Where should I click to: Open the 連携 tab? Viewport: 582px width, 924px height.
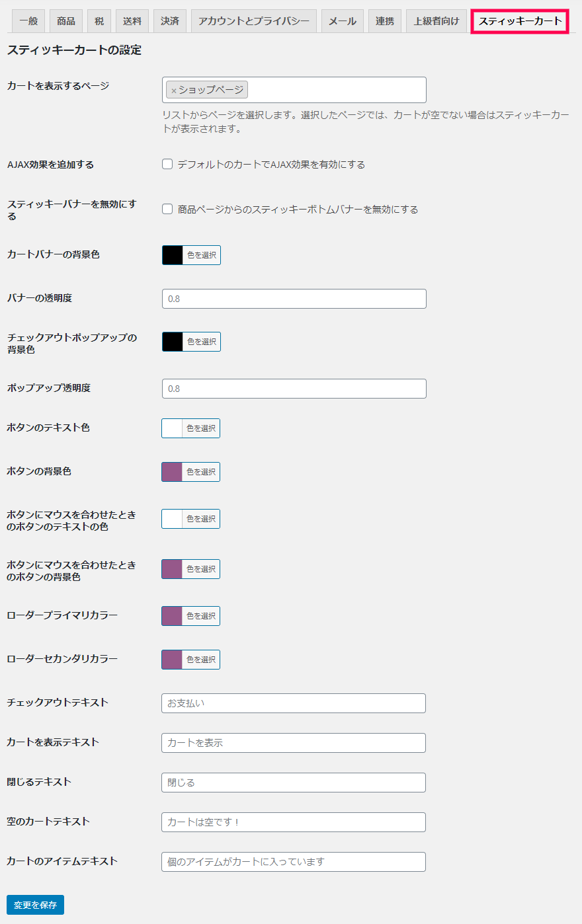pos(385,21)
